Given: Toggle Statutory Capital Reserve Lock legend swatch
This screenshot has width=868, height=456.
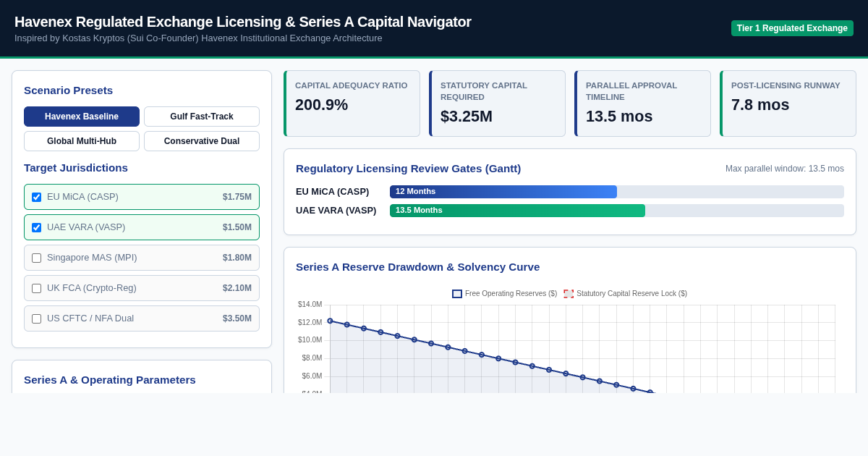Looking at the screenshot, I should (569, 294).
